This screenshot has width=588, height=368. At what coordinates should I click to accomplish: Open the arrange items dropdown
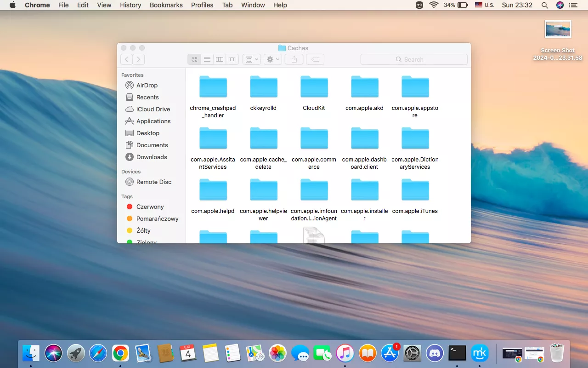(x=251, y=59)
